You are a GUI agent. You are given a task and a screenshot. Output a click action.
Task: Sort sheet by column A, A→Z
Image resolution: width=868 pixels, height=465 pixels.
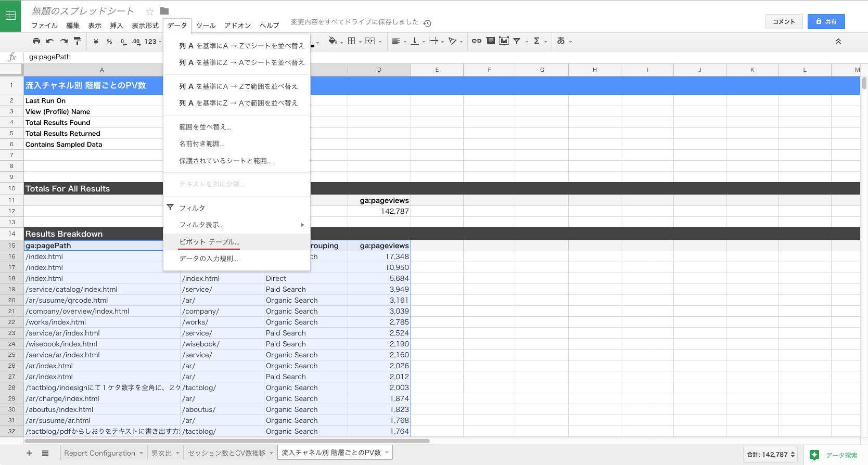pyautogui.click(x=237, y=46)
